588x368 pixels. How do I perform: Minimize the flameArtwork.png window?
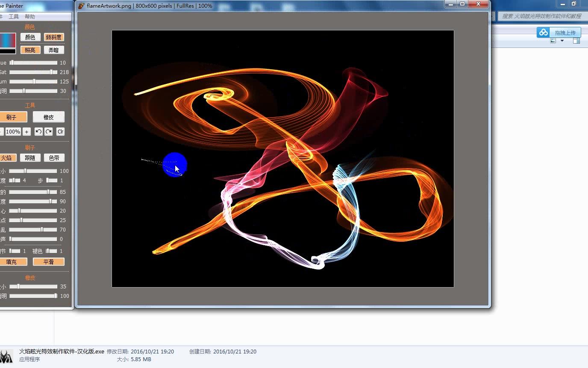click(x=450, y=4)
